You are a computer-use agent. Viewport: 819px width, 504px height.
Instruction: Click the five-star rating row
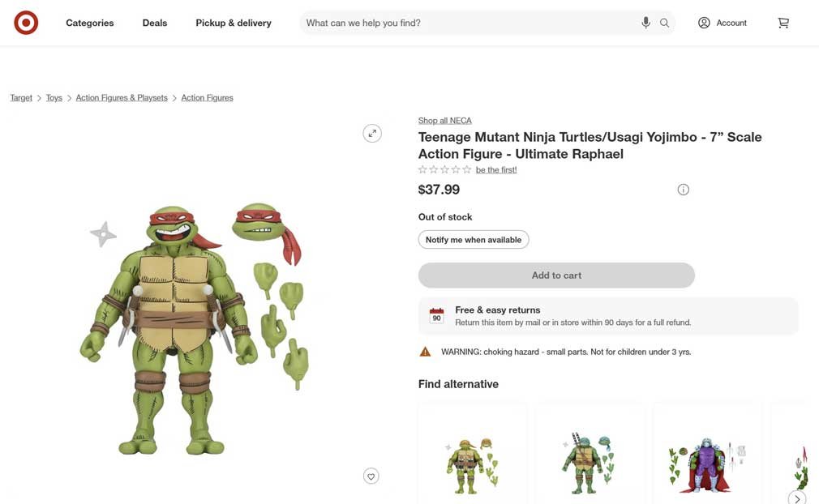point(444,170)
